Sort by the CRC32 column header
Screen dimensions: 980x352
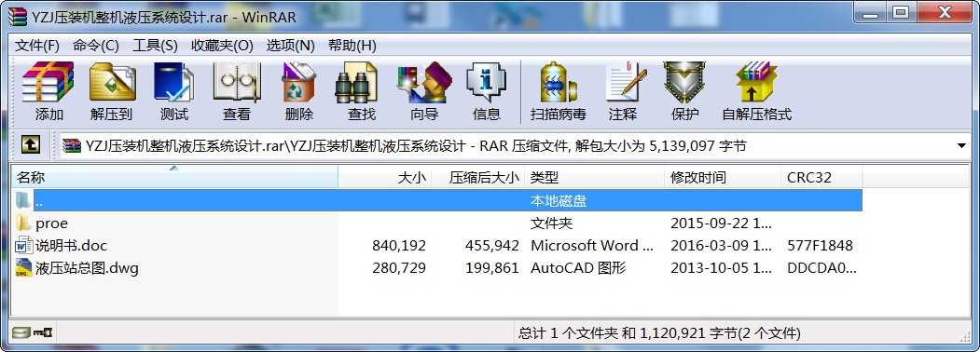pos(821,177)
